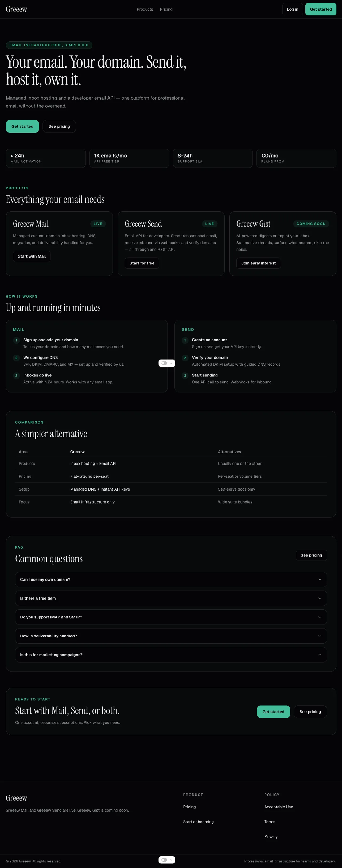Expand 'Do you support IMAP and SMTP?'

click(x=171, y=617)
